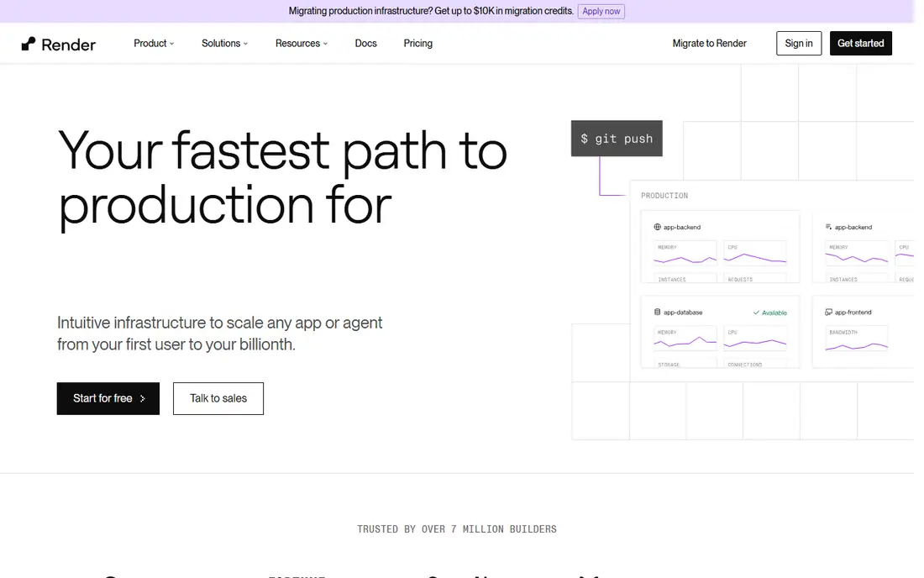
Task: Click Start for free button
Action: click(x=108, y=398)
